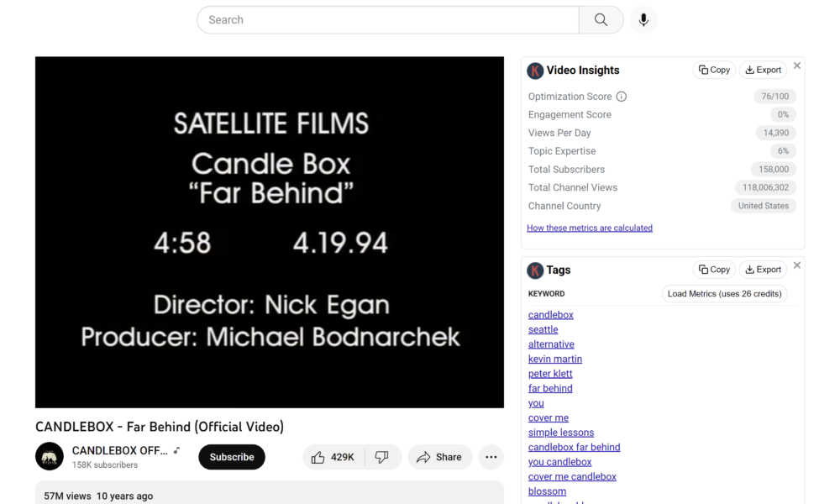Copy the Tags list
The image size is (840, 504).
coord(714,270)
